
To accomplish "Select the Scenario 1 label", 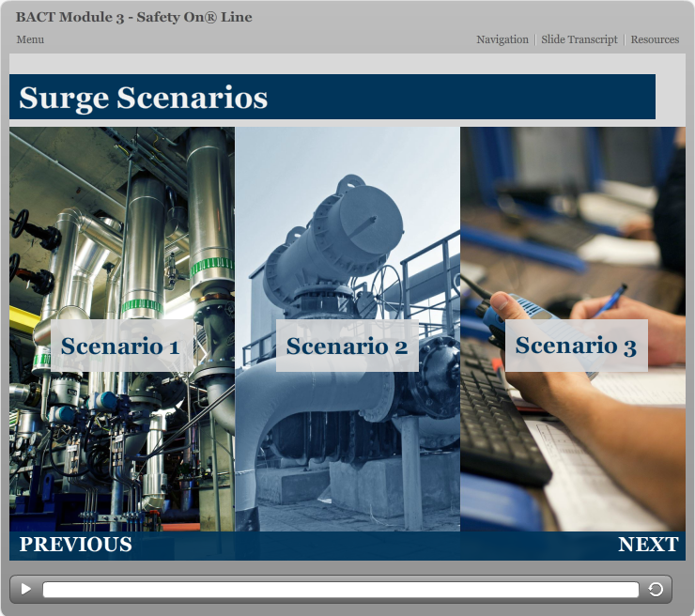I will click(x=122, y=346).
